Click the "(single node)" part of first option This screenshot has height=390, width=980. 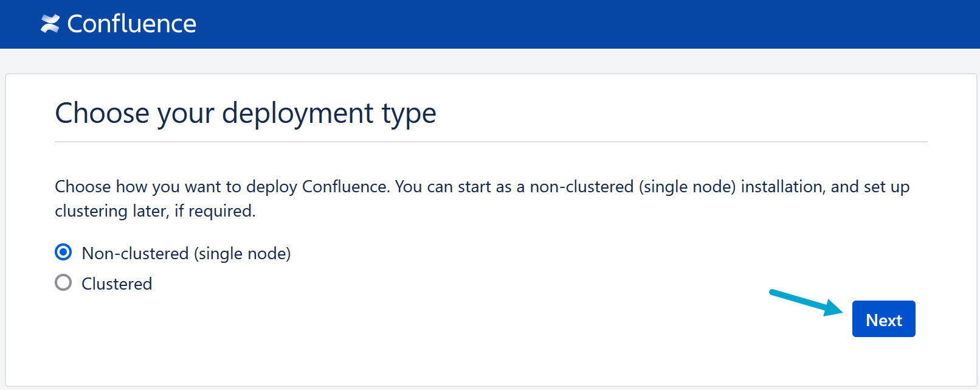coord(242,253)
